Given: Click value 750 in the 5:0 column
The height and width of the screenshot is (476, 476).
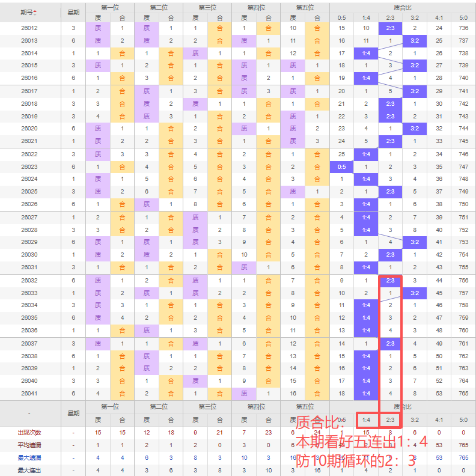Looking at the screenshot, I should [x=463, y=204].
